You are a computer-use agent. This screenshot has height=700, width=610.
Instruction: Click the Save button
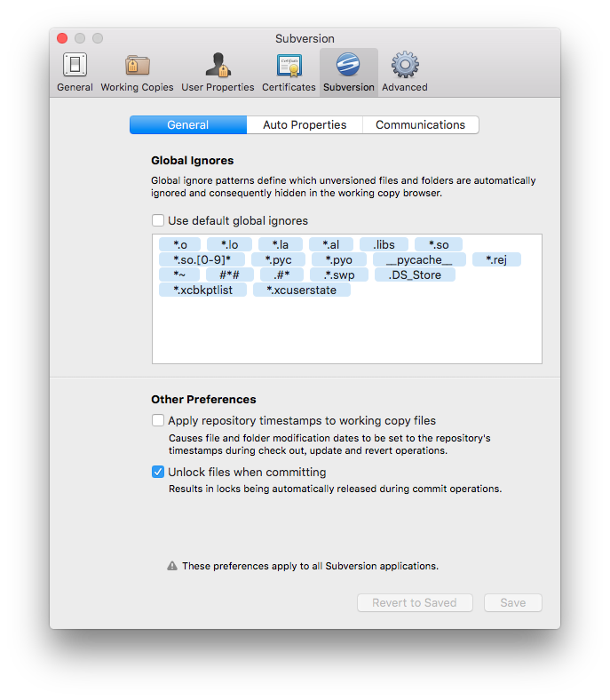coord(512,602)
